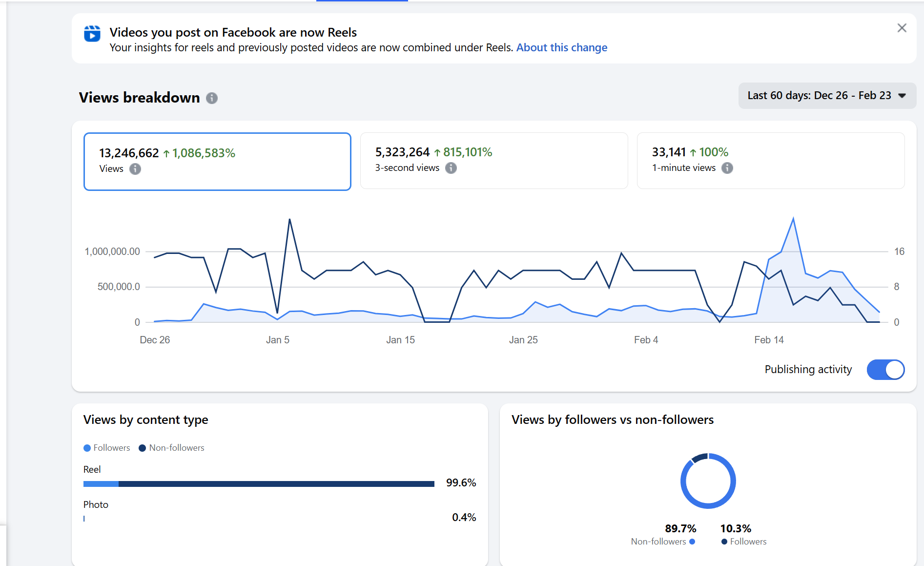Open the About this change link
The image size is (924, 566).
tap(561, 47)
